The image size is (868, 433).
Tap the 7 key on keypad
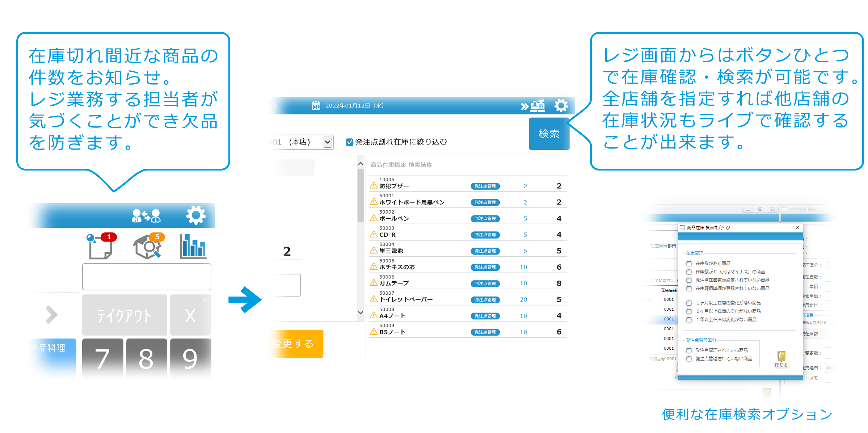(102, 358)
